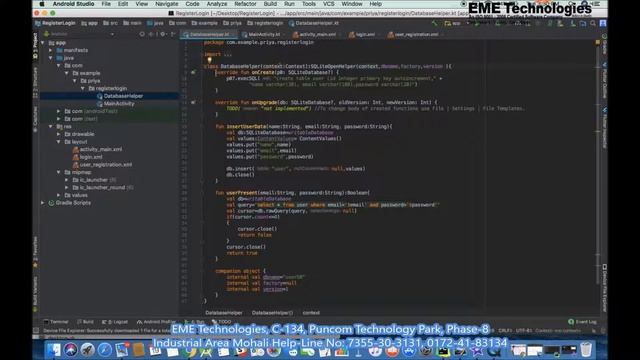Expand the drawable folder
Image resolution: width=640 pixels, height=360 pixels.
coord(59,134)
